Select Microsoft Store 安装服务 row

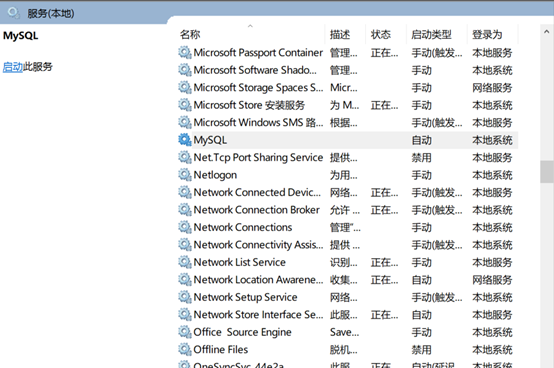tap(249, 105)
